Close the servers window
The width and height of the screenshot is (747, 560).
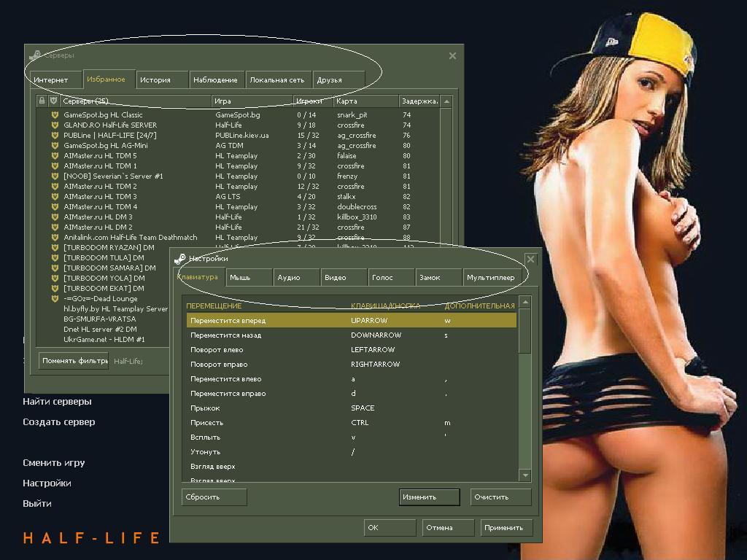point(452,55)
